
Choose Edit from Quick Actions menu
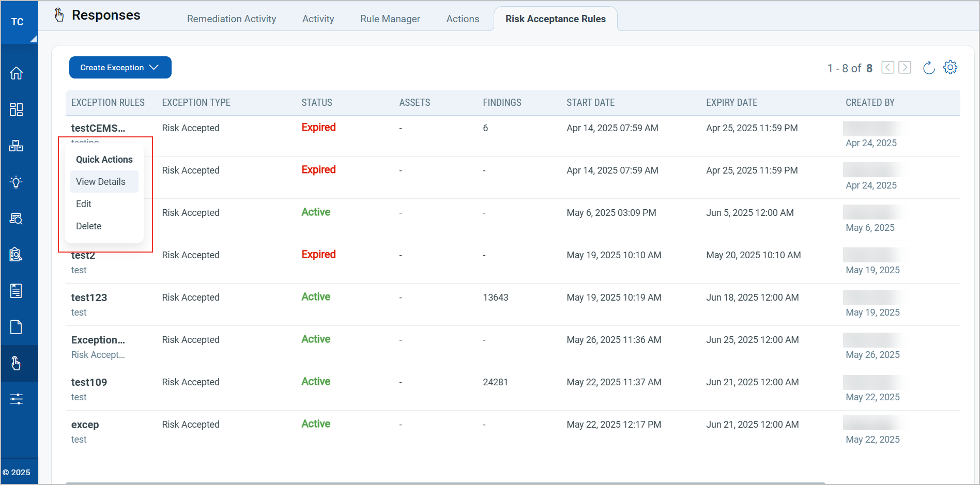(x=84, y=204)
